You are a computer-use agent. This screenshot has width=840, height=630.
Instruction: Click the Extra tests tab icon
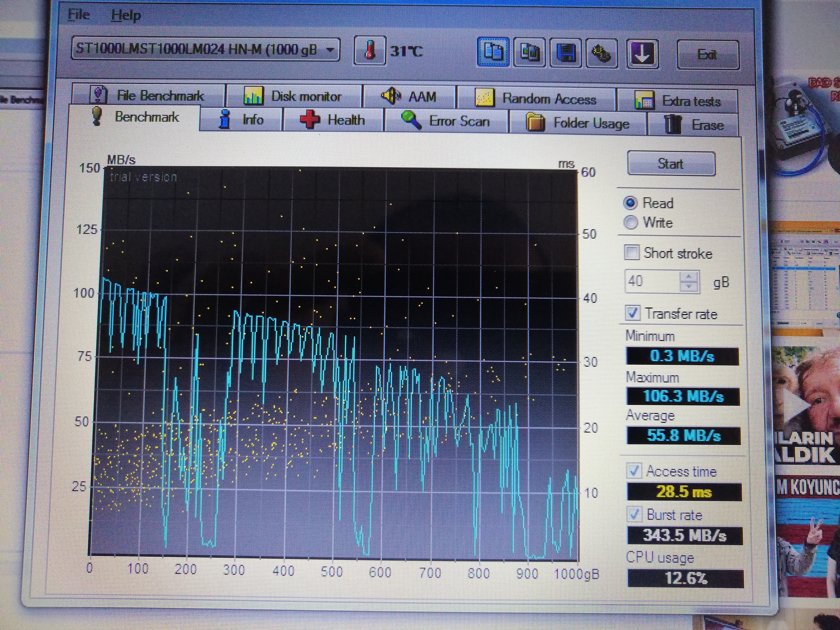pos(644,100)
